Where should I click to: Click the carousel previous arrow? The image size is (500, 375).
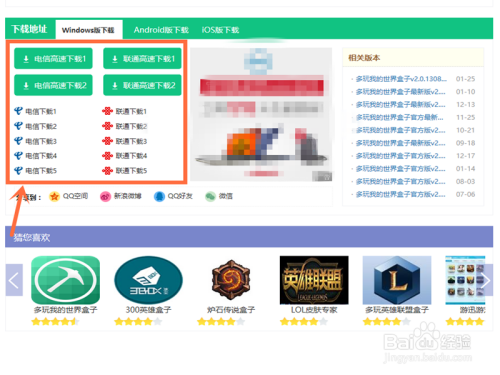[x=14, y=280]
